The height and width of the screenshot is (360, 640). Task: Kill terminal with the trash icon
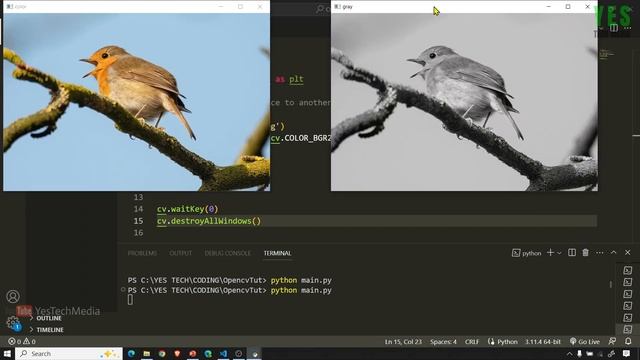coord(586,253)
